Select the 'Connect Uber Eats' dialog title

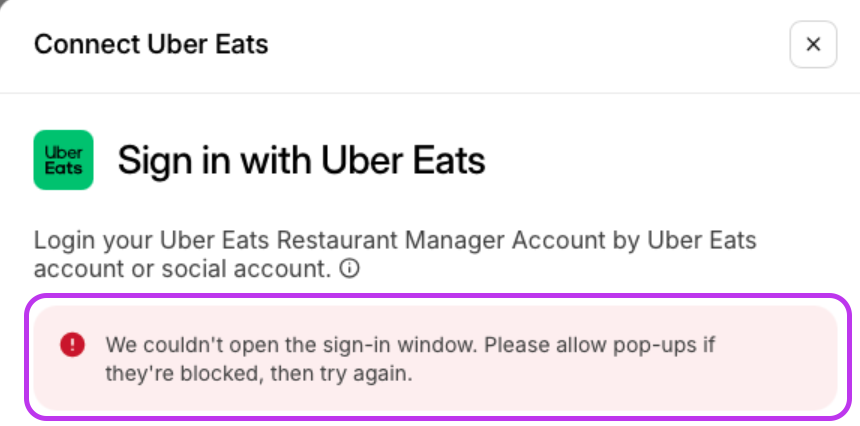(151, 45)
